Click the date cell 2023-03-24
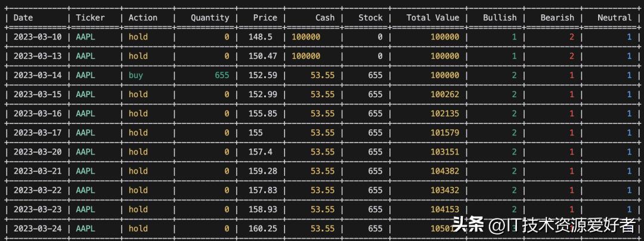The width and height of the screenshot is (644, 241). click(37, 228)
